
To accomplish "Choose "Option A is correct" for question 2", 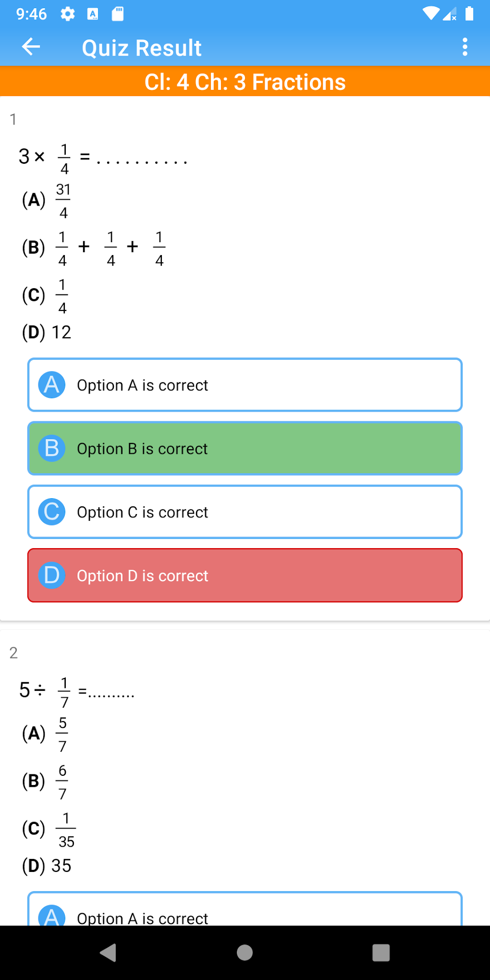I will (245, 913).
